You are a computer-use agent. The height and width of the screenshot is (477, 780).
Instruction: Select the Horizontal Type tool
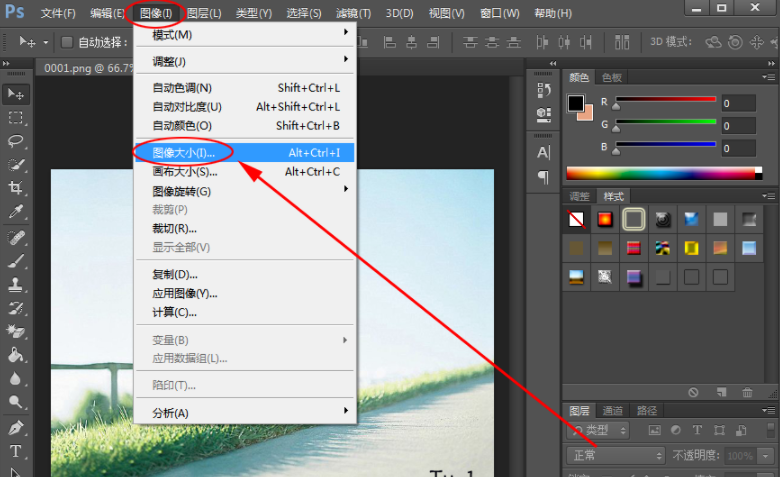pyautogui.click(x=15, y=451)
